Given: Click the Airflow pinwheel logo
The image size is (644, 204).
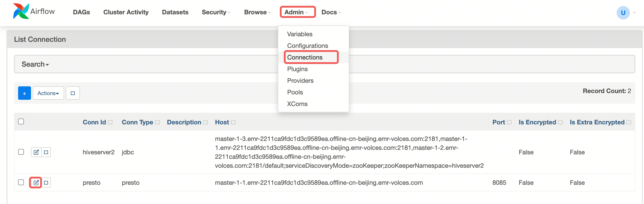Looking at the screenshot, I should click(21, 11).
